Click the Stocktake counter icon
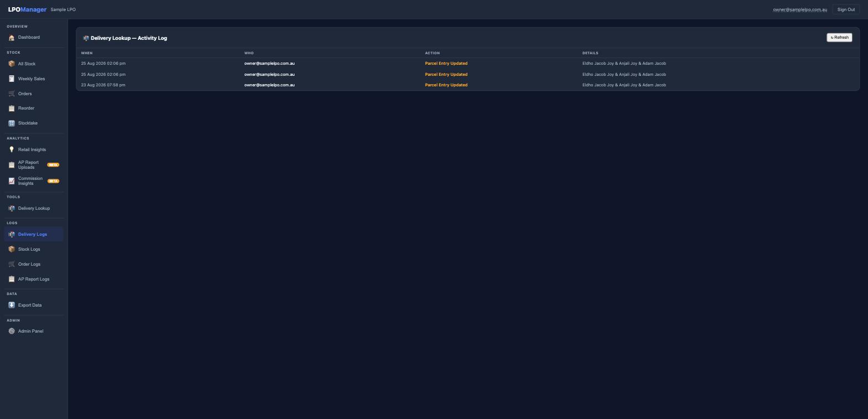Image resolution: width=868 pixels, height=419 pixels. [12, 123]
